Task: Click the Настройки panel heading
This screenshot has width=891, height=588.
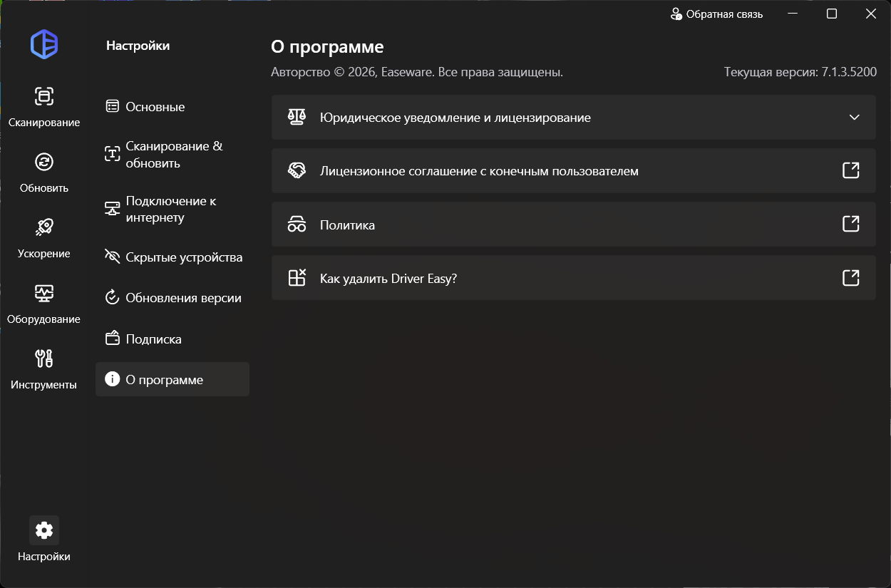Action: (138, 46)
